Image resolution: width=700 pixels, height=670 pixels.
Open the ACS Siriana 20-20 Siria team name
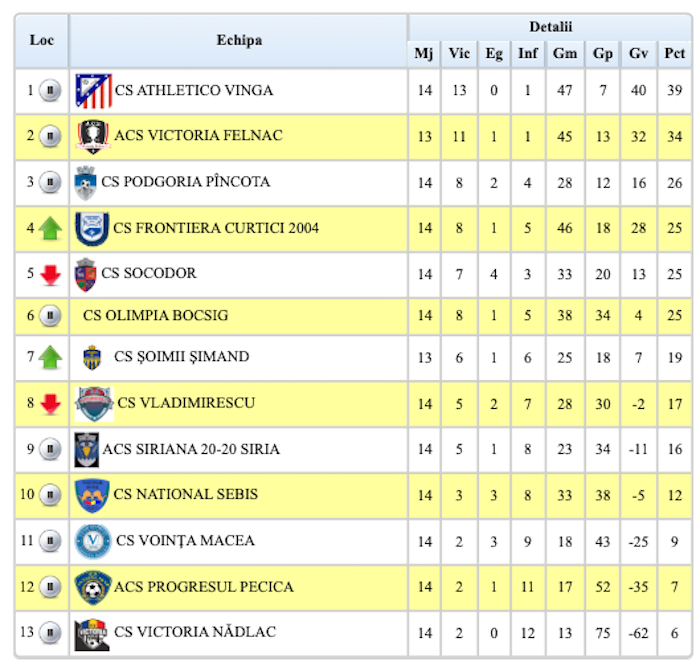[190, 450]
